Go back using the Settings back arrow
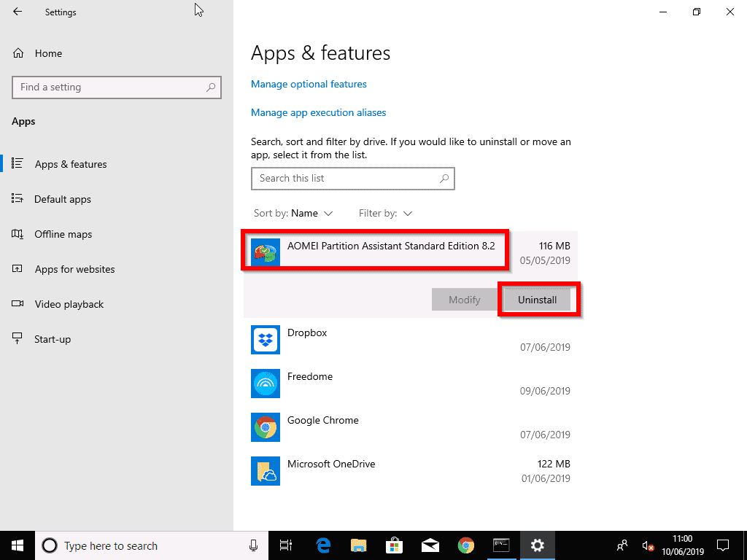 tap(18, 12)
